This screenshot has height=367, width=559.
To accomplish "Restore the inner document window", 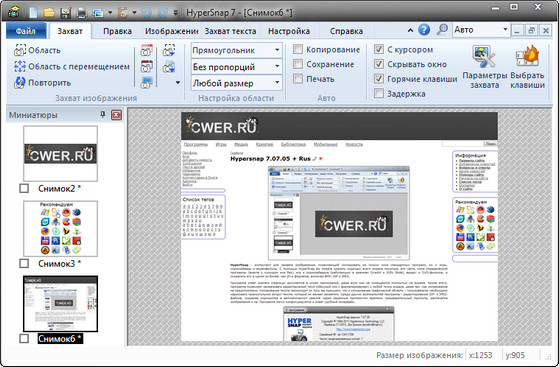I will click(531, 31).
